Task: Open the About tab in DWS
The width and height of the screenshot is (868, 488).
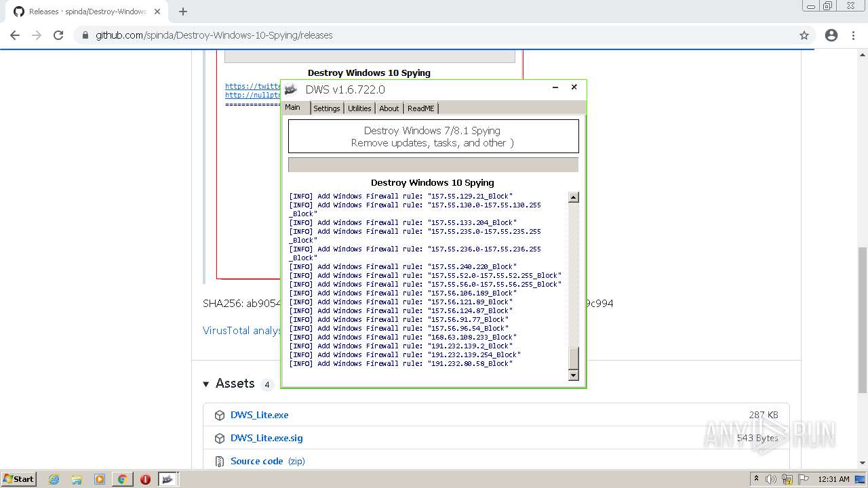Action: click(389, 108)
